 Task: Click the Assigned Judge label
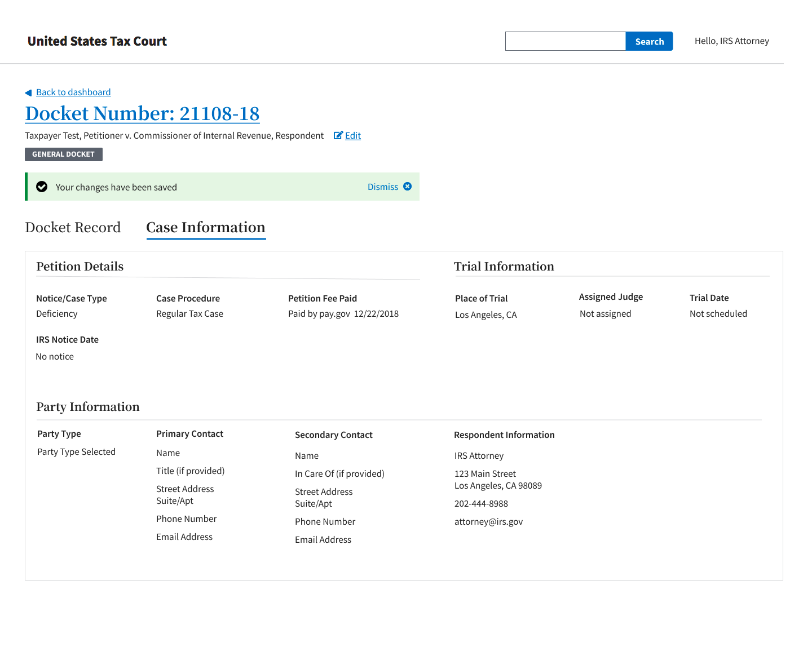[x=611, y=297]
